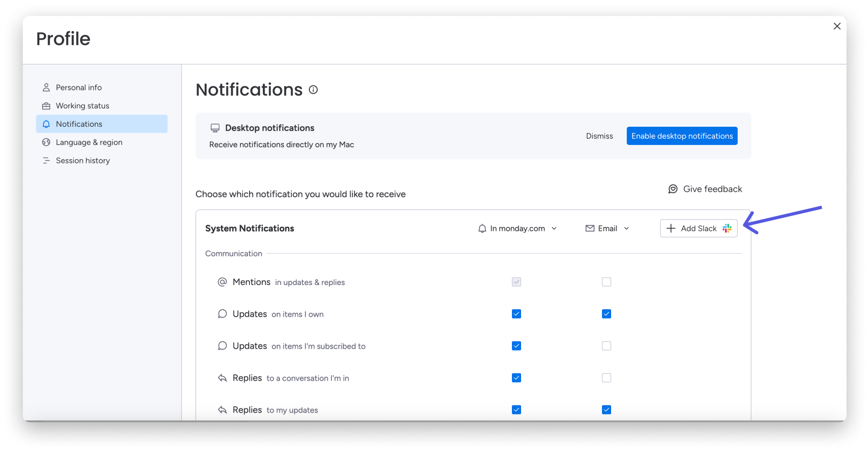The width and height of the screenshot is (868, 452).
Task: Click the info icon beside Notifications heading
Action: click(x=313, y=90)
